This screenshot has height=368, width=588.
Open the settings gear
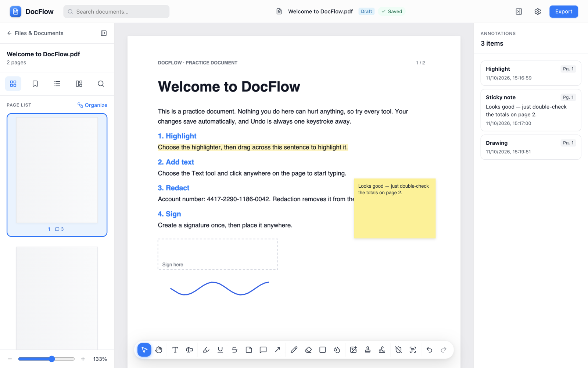pyautogui.click(x=538, y=11)
